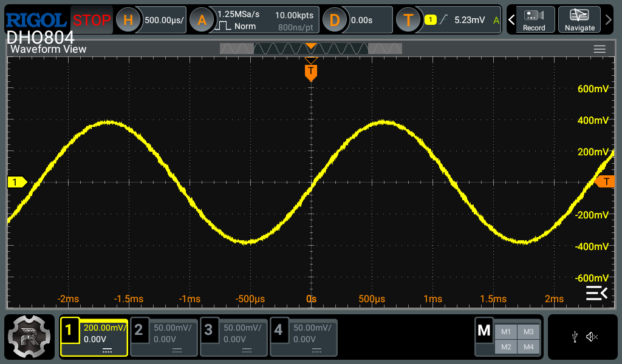This screenshot has width=622, height=364.
Task: Tap channel 4 coupling icon
Action: tap(316, 351)
